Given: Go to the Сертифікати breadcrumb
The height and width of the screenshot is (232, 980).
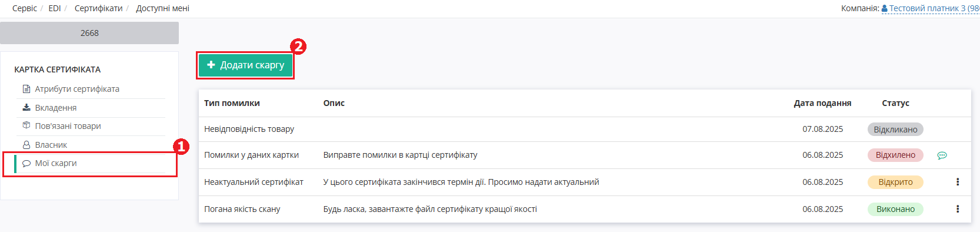Looking at the screenshot, I should pos(98,8).
